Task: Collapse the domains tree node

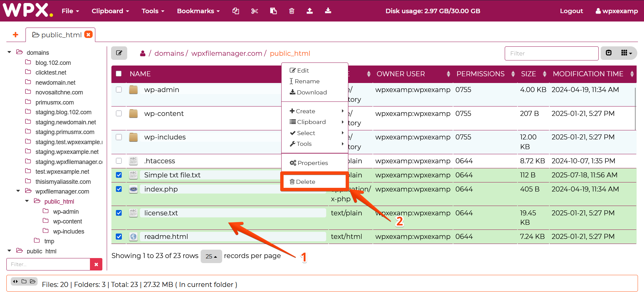Action: point(9,52)
